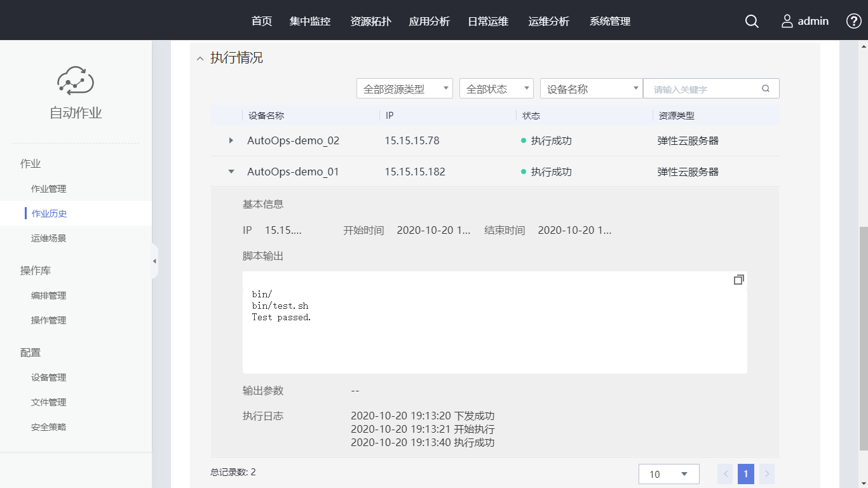
Task: Click the keyword search input field
Action: [x=702, y=89]
